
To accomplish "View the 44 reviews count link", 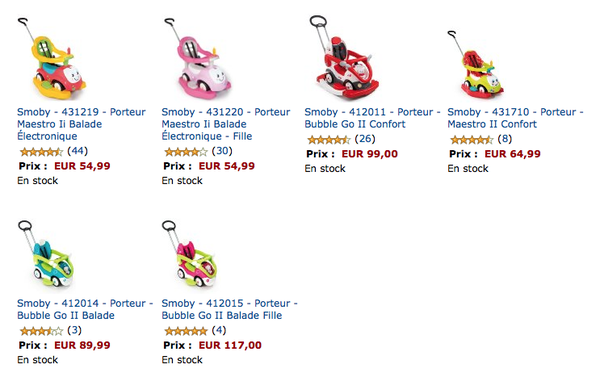I will pyautogui.click(x=77, y=151).
